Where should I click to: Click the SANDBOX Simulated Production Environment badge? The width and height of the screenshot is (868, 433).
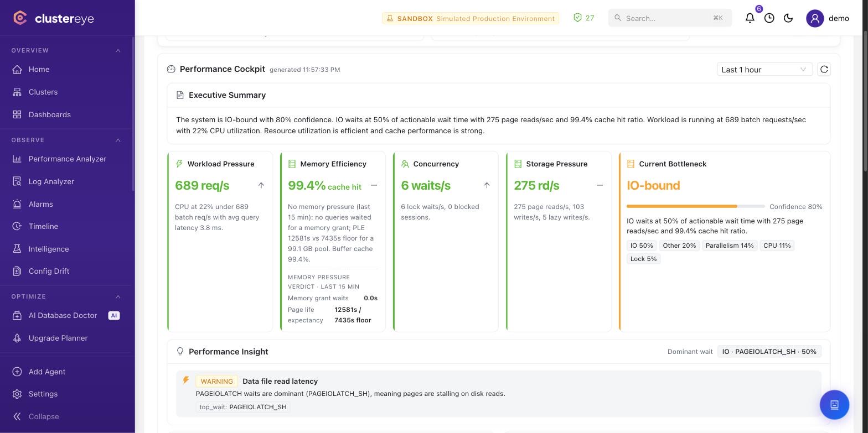tap(471, 18)
